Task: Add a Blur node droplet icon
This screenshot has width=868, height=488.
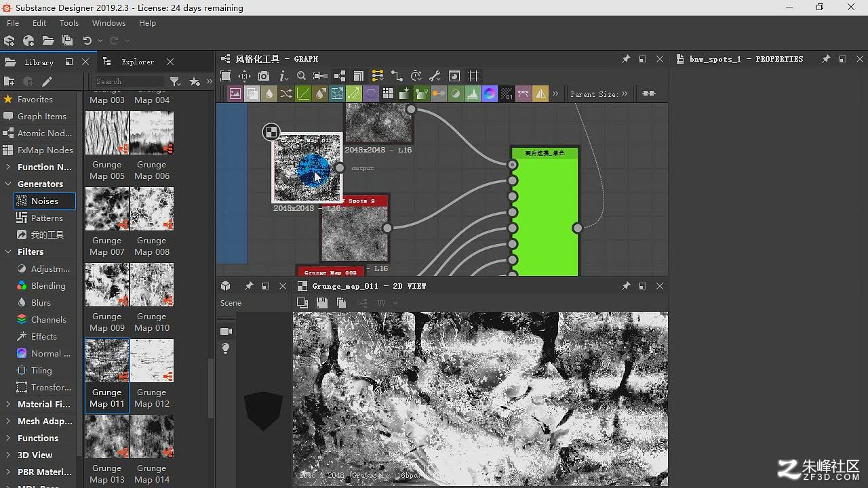Action: [x=269, y=94]
